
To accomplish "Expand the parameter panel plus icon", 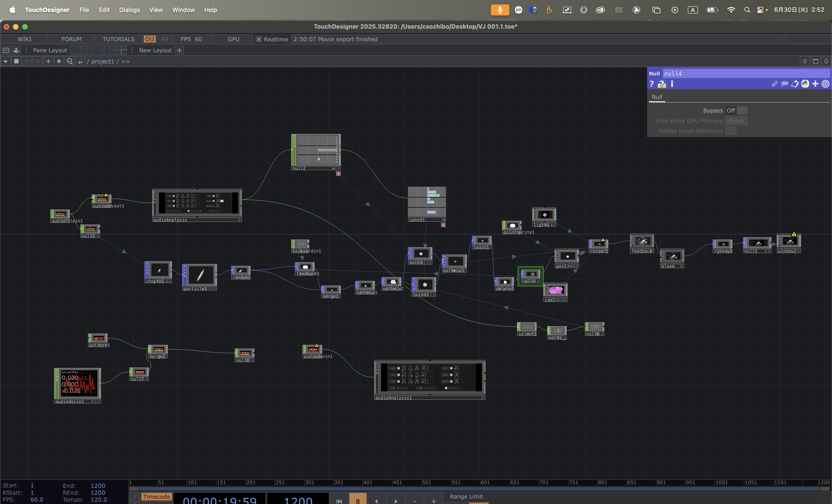I will pyautogui.click(x=815, y=84).
